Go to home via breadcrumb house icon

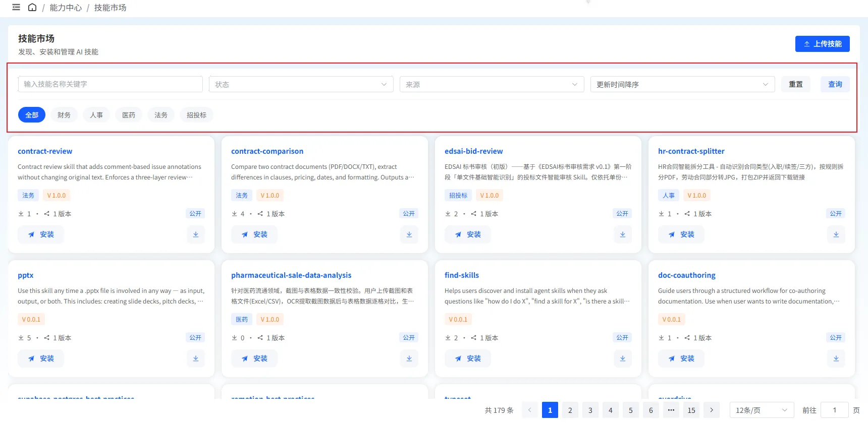32,8
